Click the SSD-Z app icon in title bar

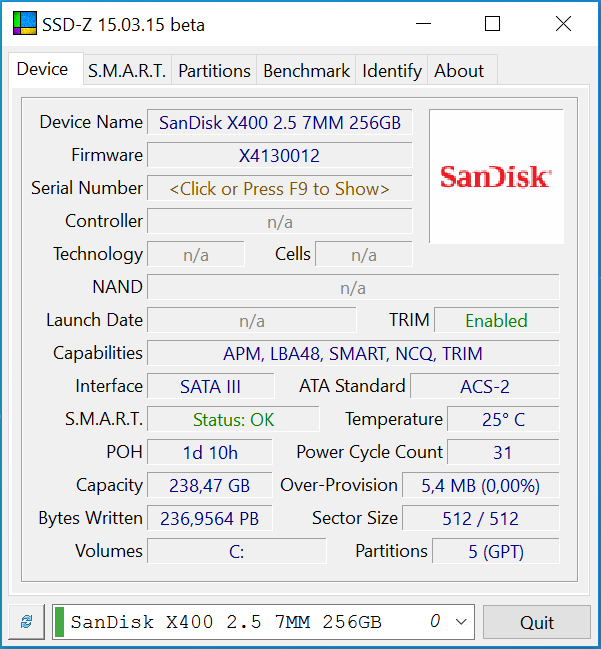[x=25, y=23]
